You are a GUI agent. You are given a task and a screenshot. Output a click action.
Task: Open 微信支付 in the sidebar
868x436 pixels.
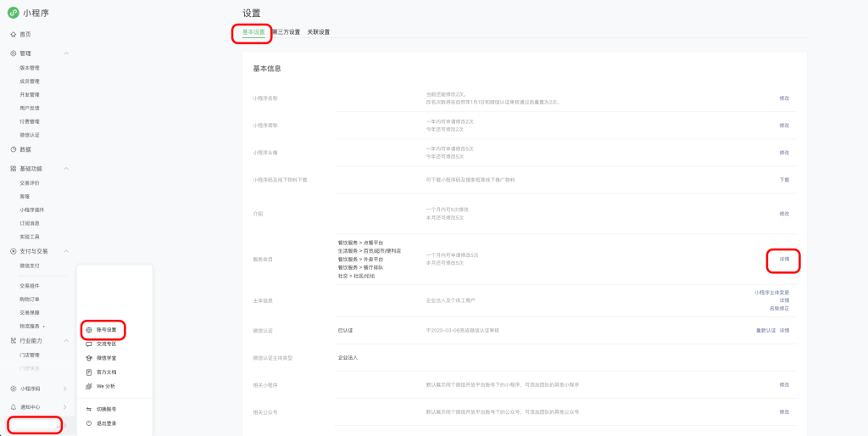coord(30,266)
